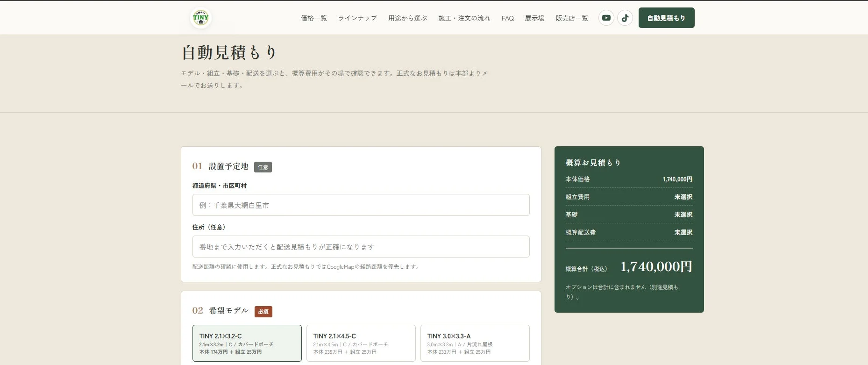Focus the 住所（任意）address input field
Image resolution: width=868 pixels, height=365 pixels.
click(361, 247)
